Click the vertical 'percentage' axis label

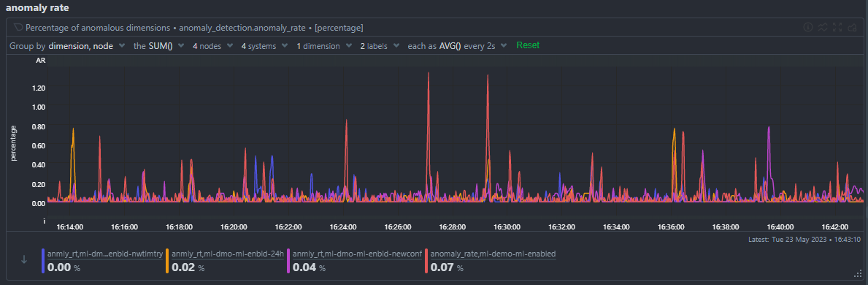13,143
